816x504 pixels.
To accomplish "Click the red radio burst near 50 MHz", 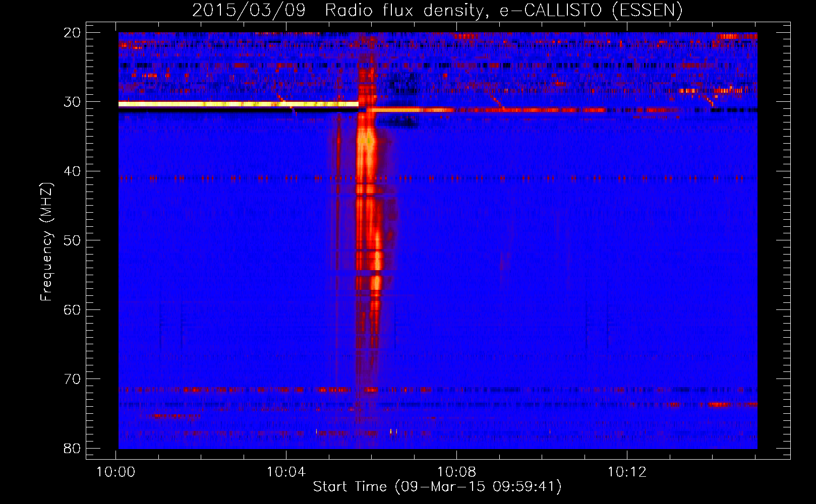I will pos(370,242).
